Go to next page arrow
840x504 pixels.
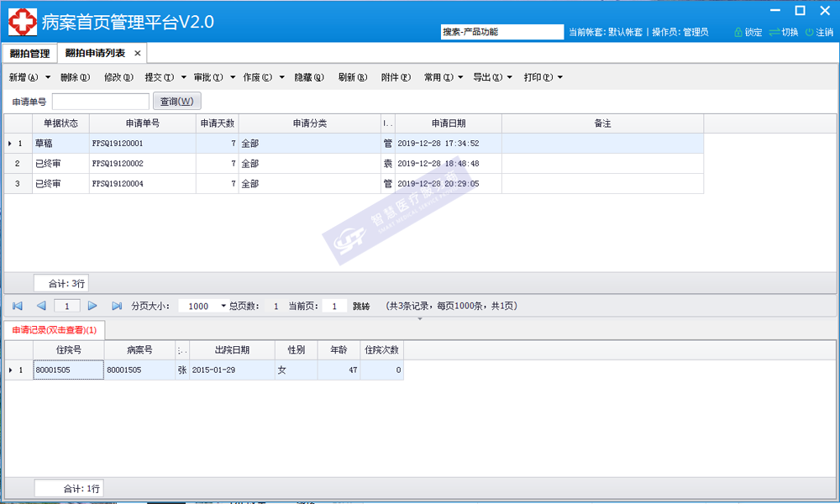coord(92,306)
